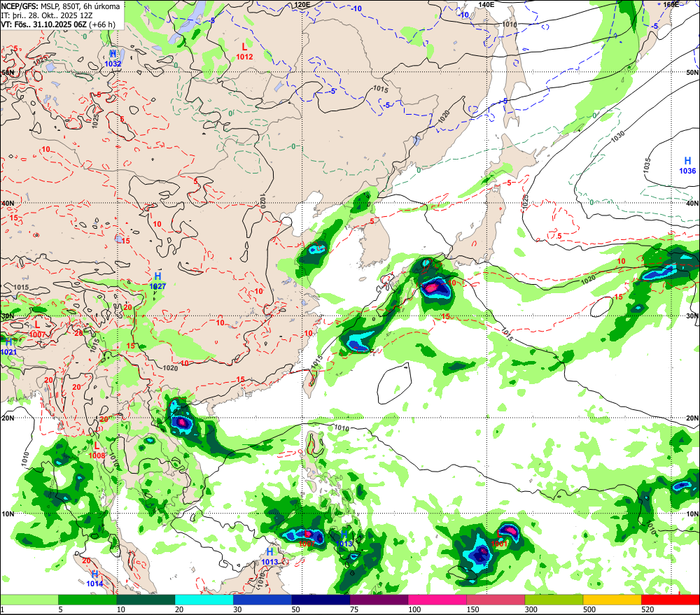Click the L 1001 low pressure marker
Screen dimensions: 700x615
500,539
